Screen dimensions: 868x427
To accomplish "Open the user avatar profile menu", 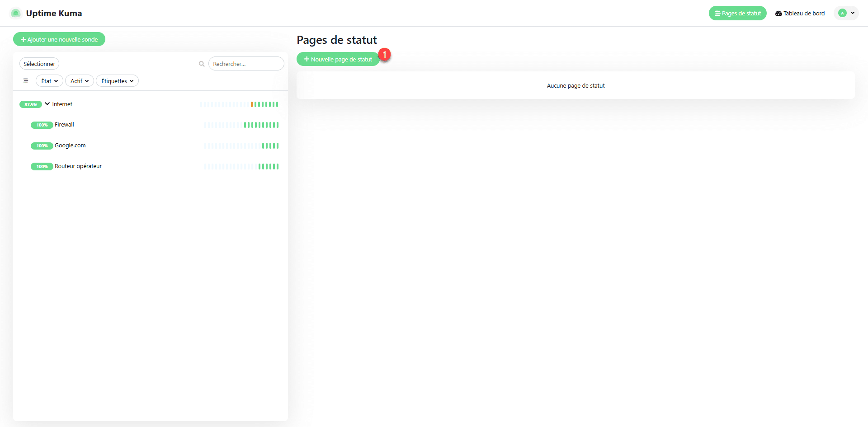I will (x=846, y=13).
